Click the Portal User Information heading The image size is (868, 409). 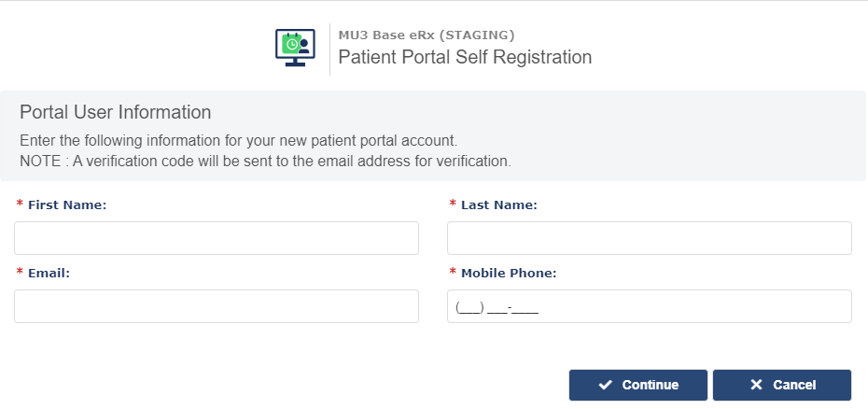tap(115, 112)
